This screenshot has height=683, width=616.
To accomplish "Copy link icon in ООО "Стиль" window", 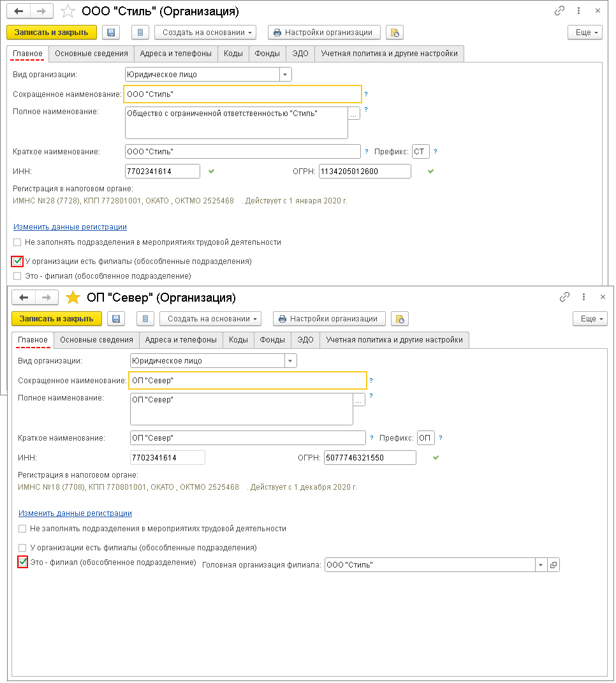I will pyautogui.click(x=559, y=11).
